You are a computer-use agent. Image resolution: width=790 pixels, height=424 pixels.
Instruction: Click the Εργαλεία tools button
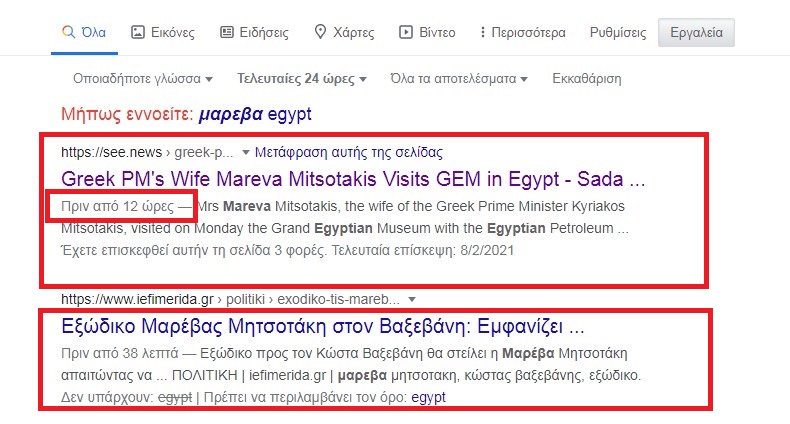[x=696, y=33]
